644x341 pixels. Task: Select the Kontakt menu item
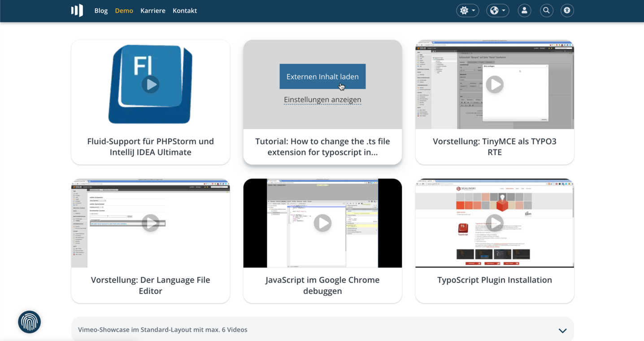click(185, 10)
